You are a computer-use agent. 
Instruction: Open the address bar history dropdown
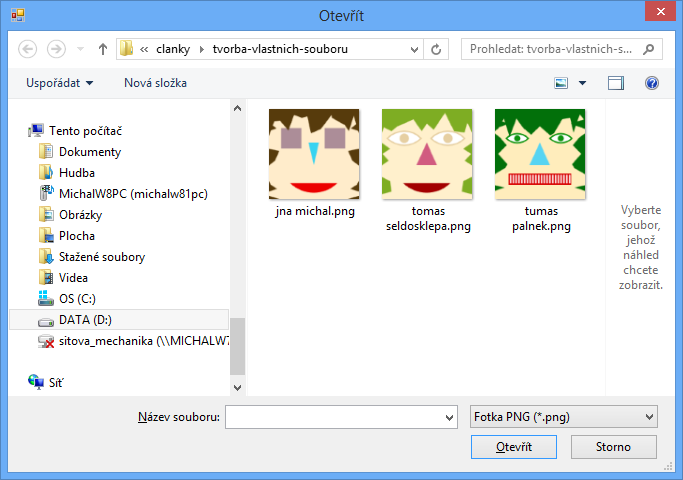(x=414, y=49)
